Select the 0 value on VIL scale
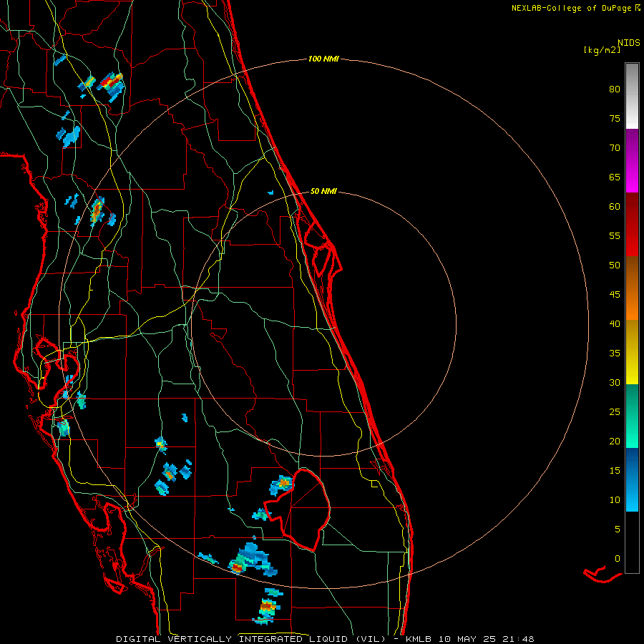The height and width of the screenshot is (644, 644). [618, 559]
